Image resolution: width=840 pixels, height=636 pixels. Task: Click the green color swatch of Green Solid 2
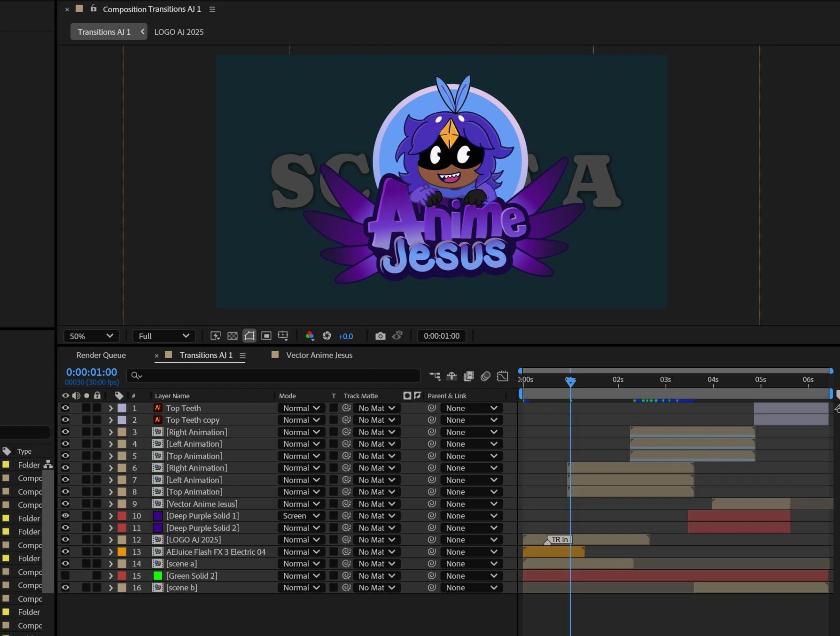(158, 575)
